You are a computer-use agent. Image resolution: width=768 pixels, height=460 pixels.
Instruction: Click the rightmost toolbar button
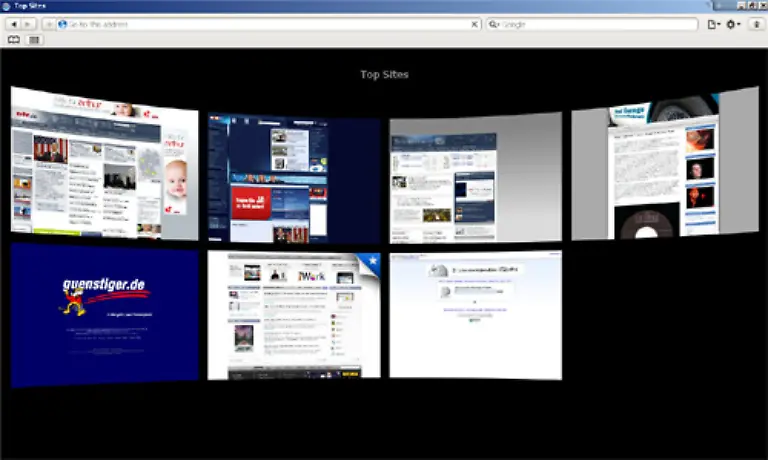[x=756, y=24]
